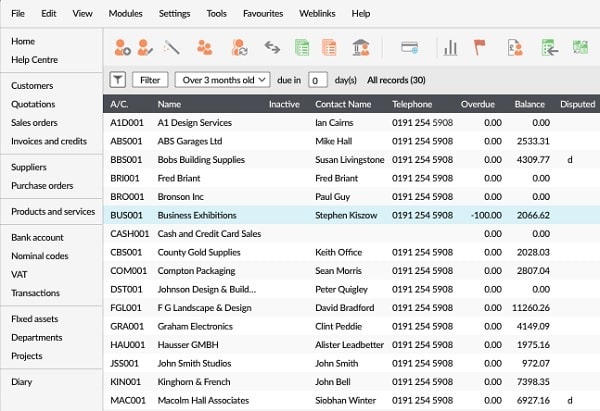The height and width of the screenshot is (411, 600).
Task: Click the customer group people icon
Action: pos(205,48)
